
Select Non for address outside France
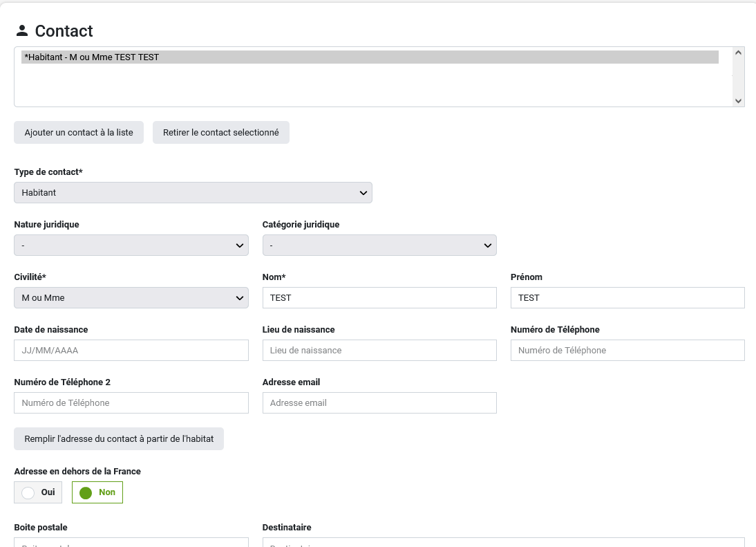click(97, 492)
